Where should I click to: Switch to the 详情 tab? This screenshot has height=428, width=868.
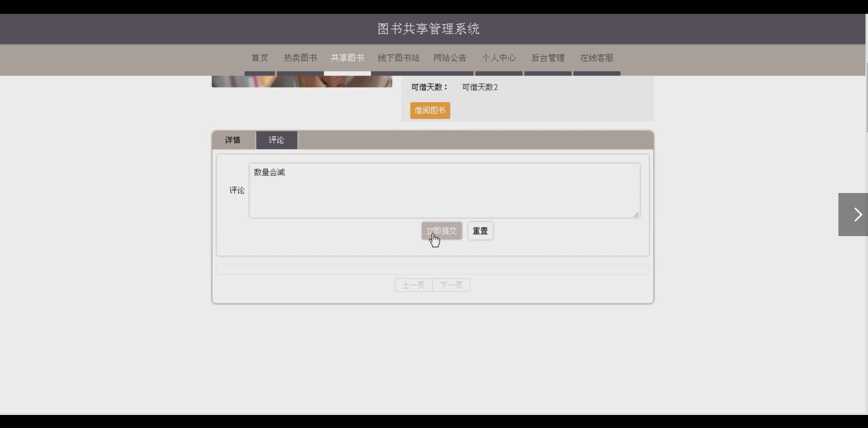[x=233, y=140]
